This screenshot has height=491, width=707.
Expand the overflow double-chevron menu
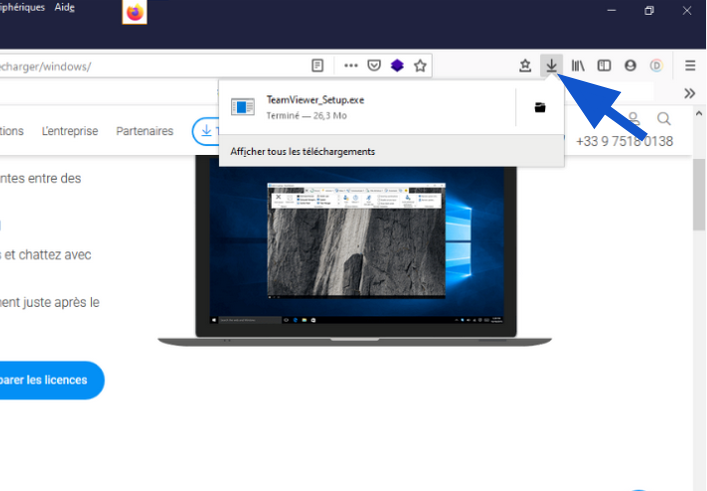689,93
